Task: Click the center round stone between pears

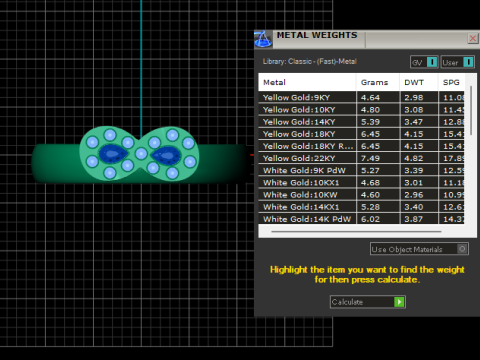Action: click(x=141, y=154)
